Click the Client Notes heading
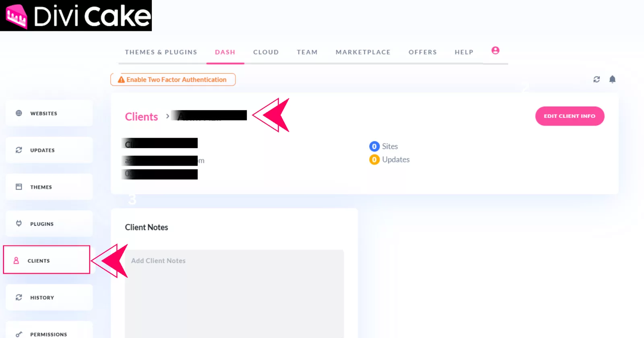644x338 pixels. [x=147, y=227]
